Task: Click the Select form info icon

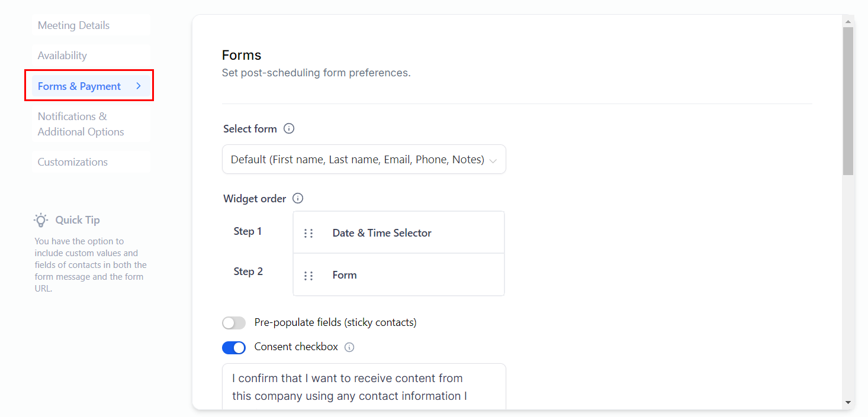Action: 289,129
